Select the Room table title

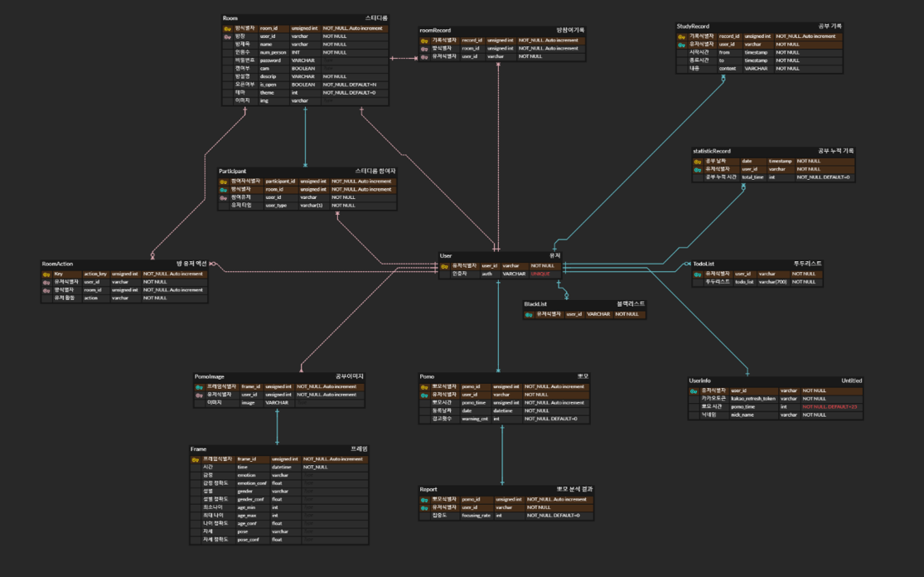click(230, 18)
